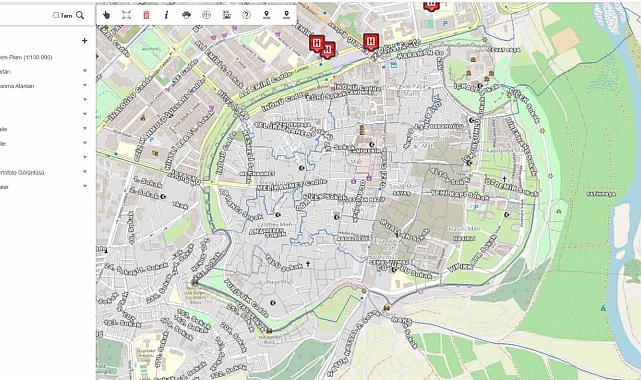This screenshot has height=380, width=641.
Task: Click the plus icon above layer list
Action: (85, 40)
